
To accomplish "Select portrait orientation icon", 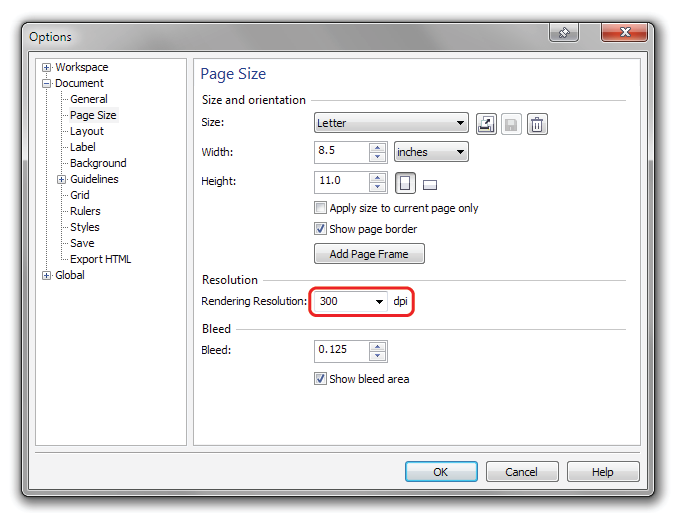I will (405, 183).
